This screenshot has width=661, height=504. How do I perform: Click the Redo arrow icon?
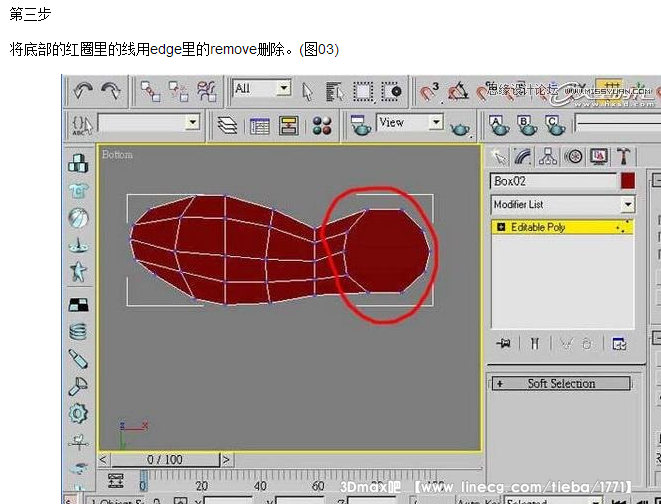point(111,91)
